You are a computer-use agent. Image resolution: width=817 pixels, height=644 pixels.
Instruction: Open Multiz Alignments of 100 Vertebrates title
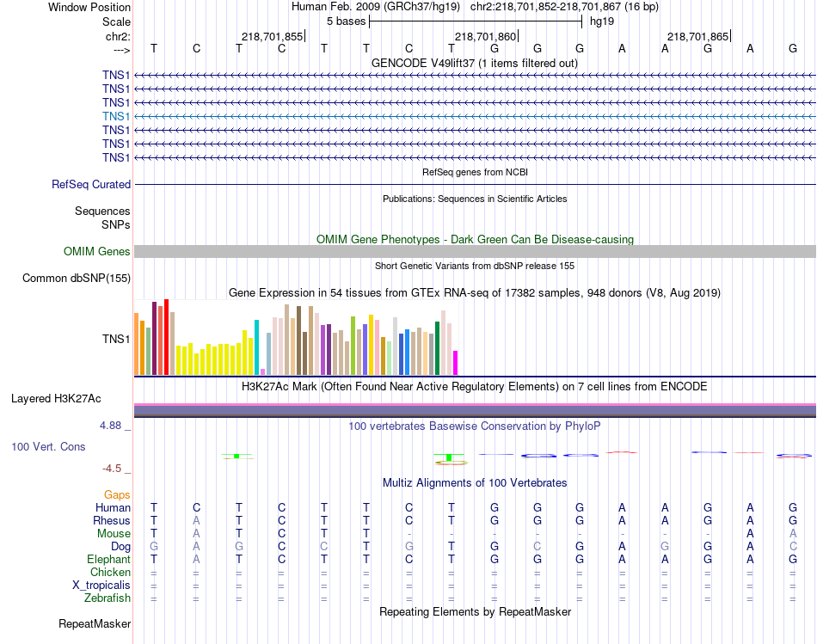tap(475, 483)
